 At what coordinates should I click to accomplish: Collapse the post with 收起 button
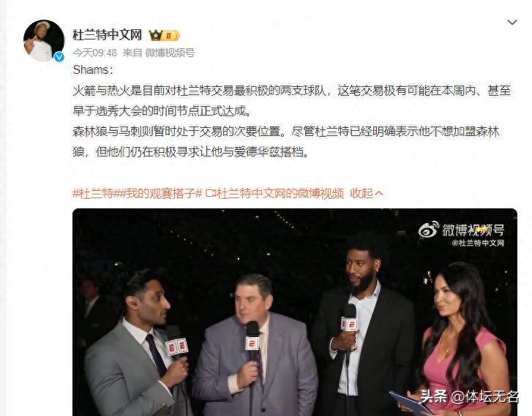[x=361, y=193]
